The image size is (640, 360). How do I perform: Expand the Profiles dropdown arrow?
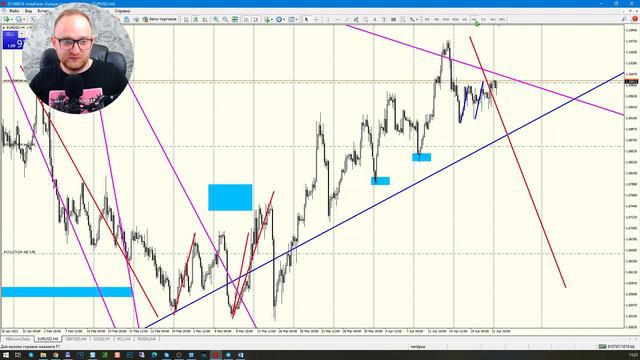[24, 19]
